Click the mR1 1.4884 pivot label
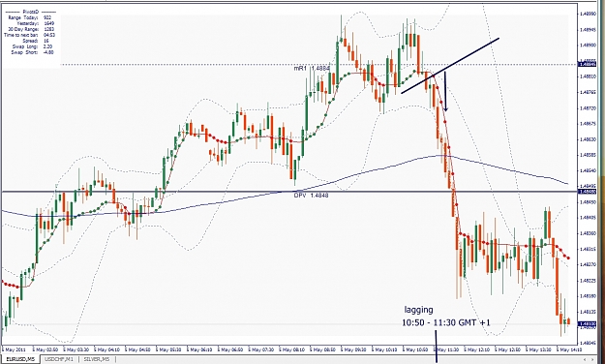Viewport: 605px width, 364px height. point(312,69)
